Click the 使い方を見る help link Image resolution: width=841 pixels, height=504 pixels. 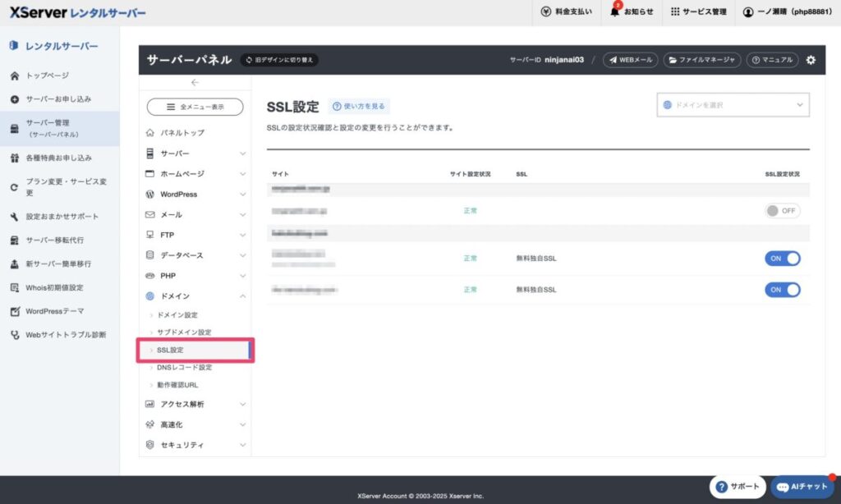(359, 106)
